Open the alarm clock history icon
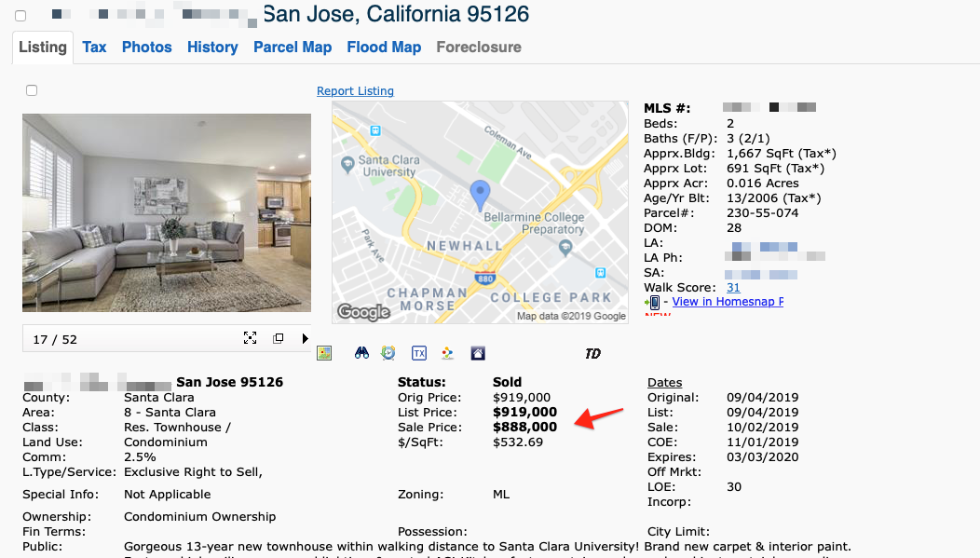Screen dimensions: 980x558 point(388,353)
